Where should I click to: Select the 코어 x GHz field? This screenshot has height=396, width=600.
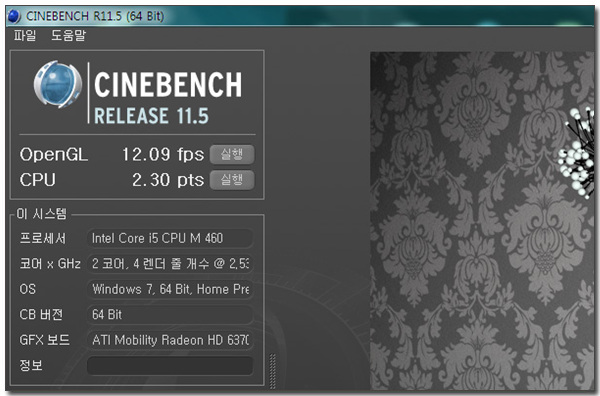click(x=170, y=264)
